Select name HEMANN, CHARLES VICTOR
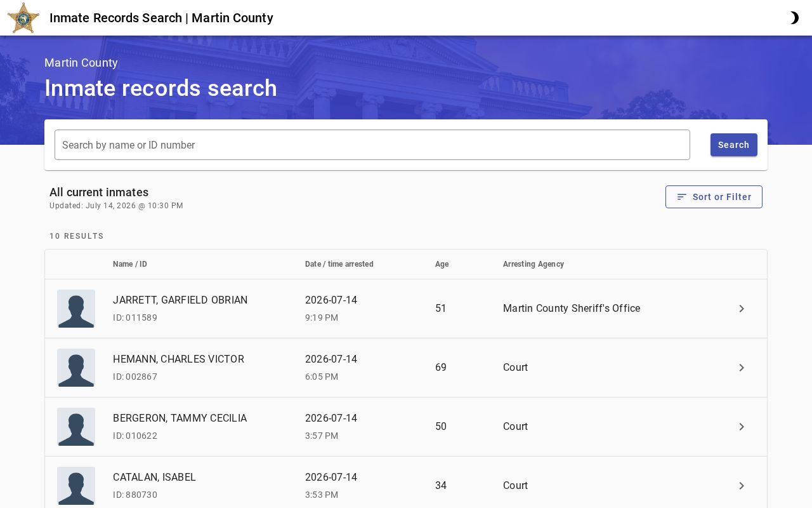The height and width of the screenshot is (508, 812). (x=178, y=359)
